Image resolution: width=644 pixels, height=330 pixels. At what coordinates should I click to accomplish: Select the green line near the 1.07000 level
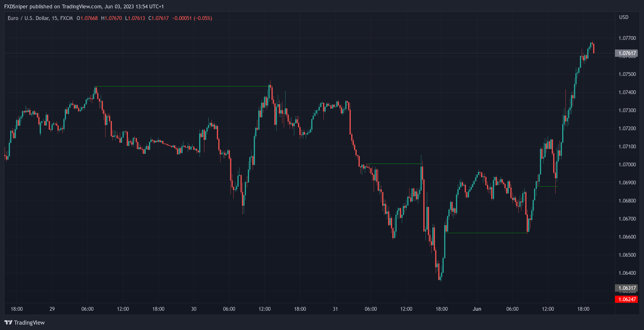[394, 164]
